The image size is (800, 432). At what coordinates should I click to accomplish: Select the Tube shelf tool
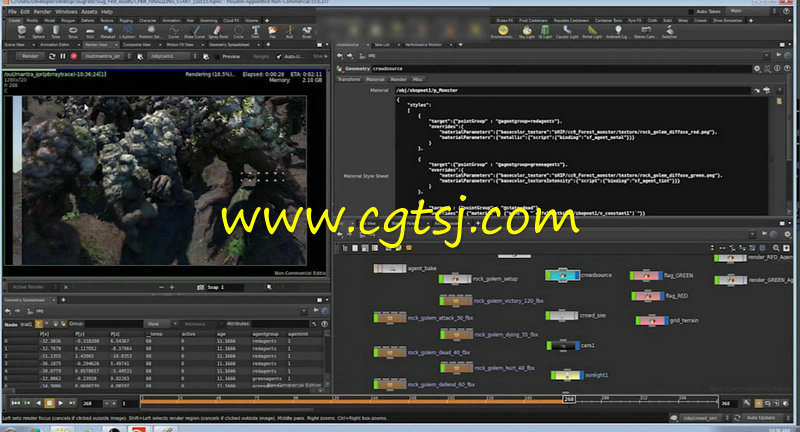click(56, 32)
